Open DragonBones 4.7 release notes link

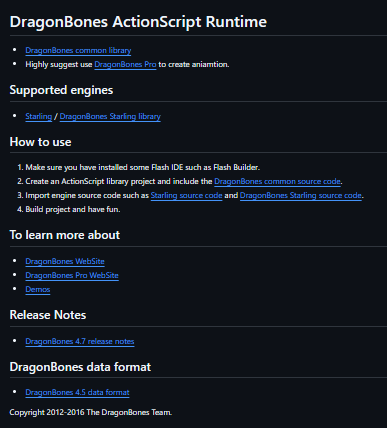pos(80,341)
